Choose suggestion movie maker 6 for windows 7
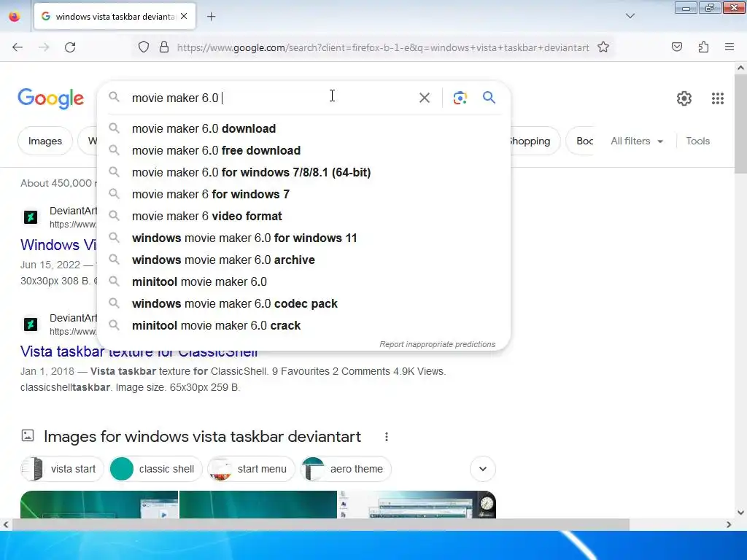The width and height of the screenshot is (747, 560). pos(304,194)
